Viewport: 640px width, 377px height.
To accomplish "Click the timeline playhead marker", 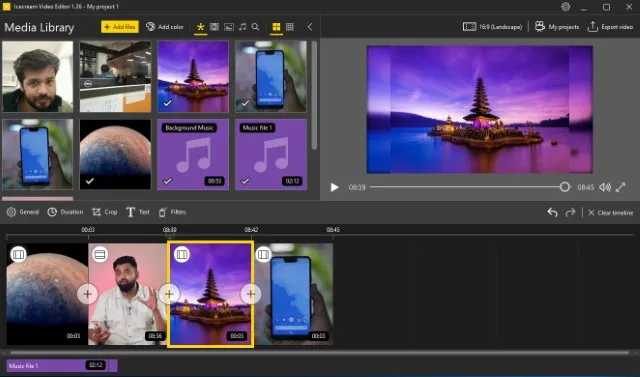I will [x=170, y=235].
